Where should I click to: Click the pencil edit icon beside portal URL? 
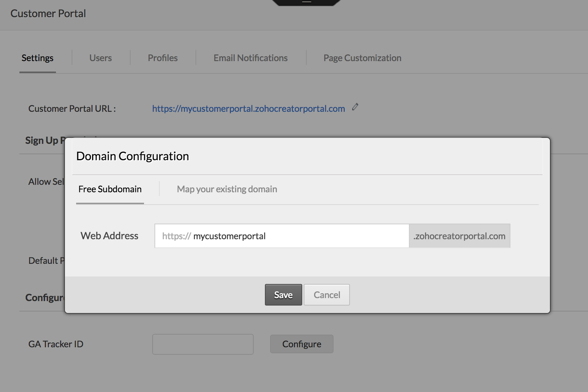355,107
